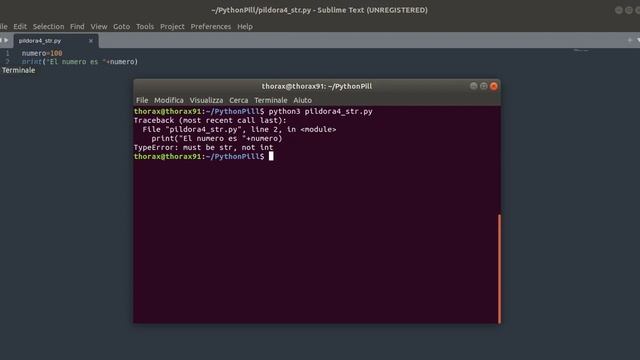Open the View menu in Sublime Text
The width and height of the screenshot is (640, 360).
(99, 27)
